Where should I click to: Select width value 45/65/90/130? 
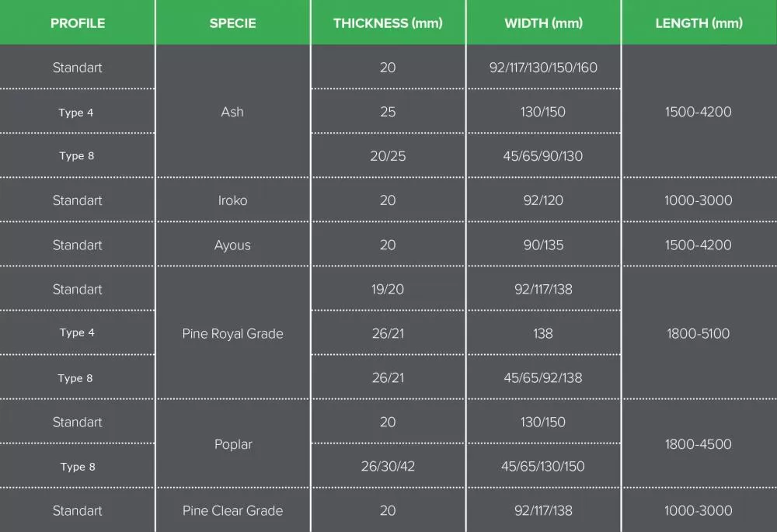click(543, 156)
